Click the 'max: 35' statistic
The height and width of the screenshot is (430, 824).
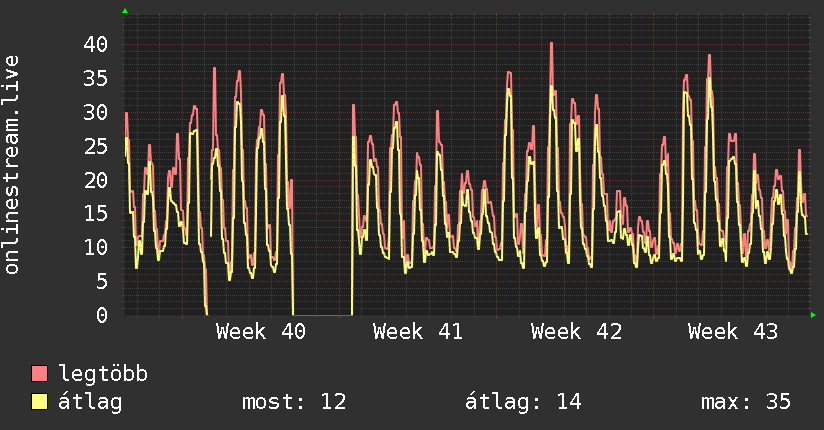click(746, 402)
